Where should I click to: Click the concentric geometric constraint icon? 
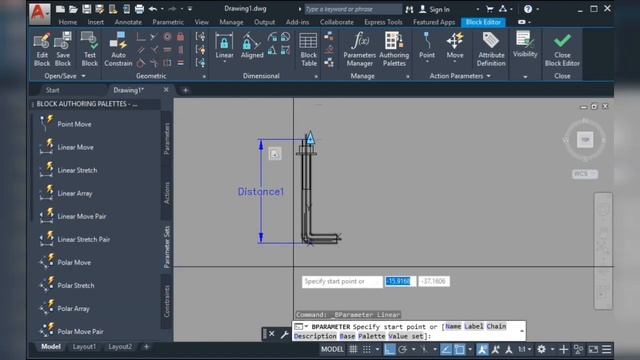167,37
